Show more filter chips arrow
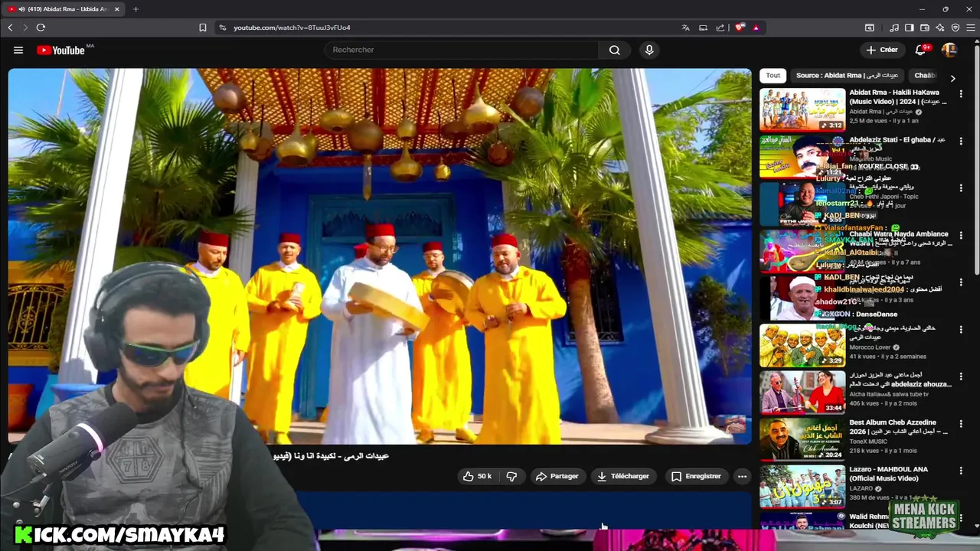980x551 pixels. pos(952,78)
